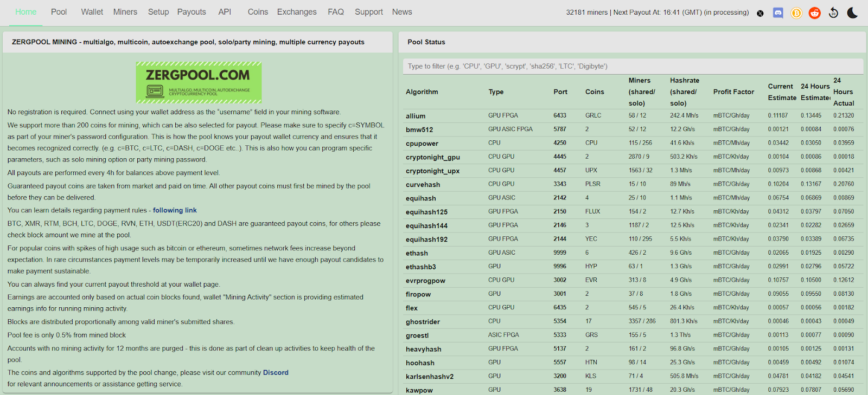868x395 pixels.
Task: Click port 9999 in the ethash row
Action: [x=560, y=252]
